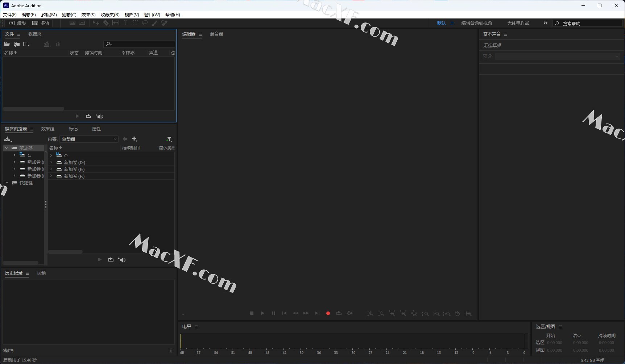Open the Files (文件) panel menu

coord(19,34)
